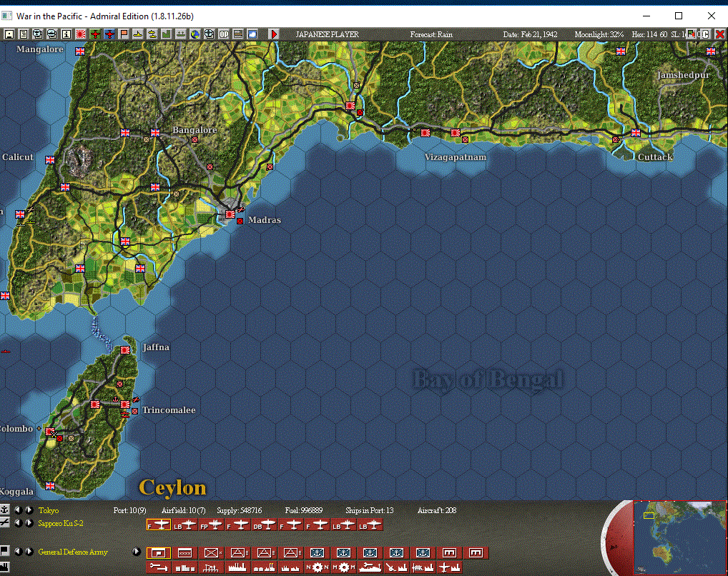
Task: Click the red play end-turn arrow
Action: coord(273,34)
